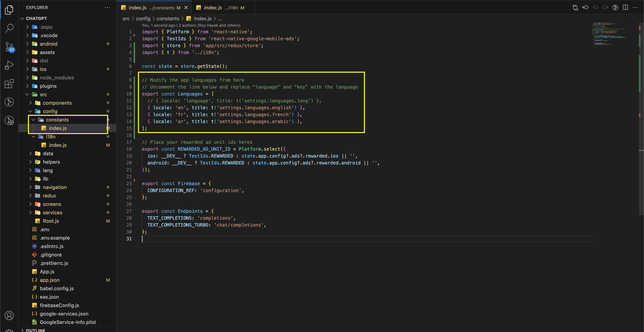Click the open changes icon in editor toolbar
Image resolution: width=644 pixels, height=332 pixels.
coord(575,7)
